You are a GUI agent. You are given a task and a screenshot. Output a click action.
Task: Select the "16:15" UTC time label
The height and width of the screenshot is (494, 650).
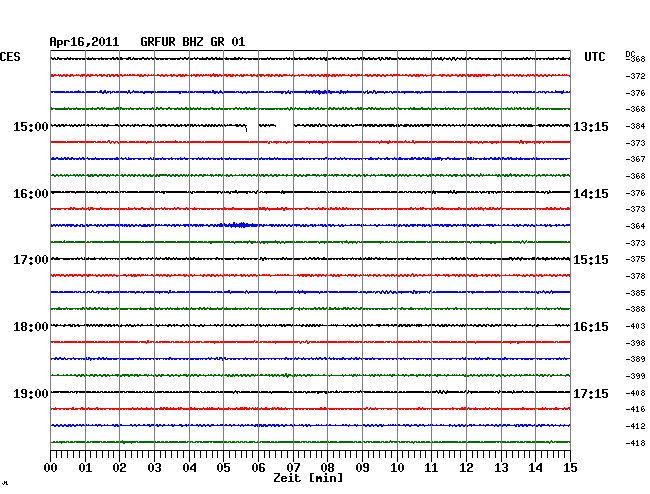pyautogui.click(x=591, y=327)
